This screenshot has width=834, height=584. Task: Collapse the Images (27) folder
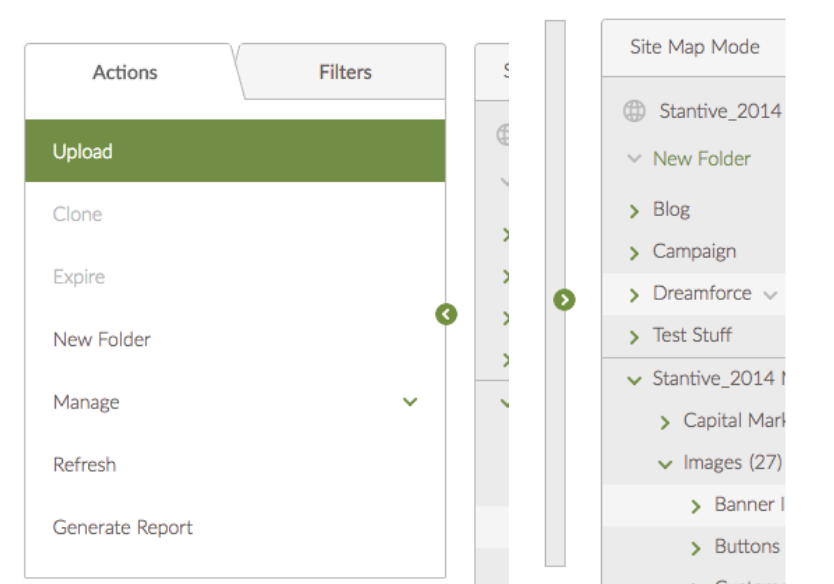(x=665, y=464)
